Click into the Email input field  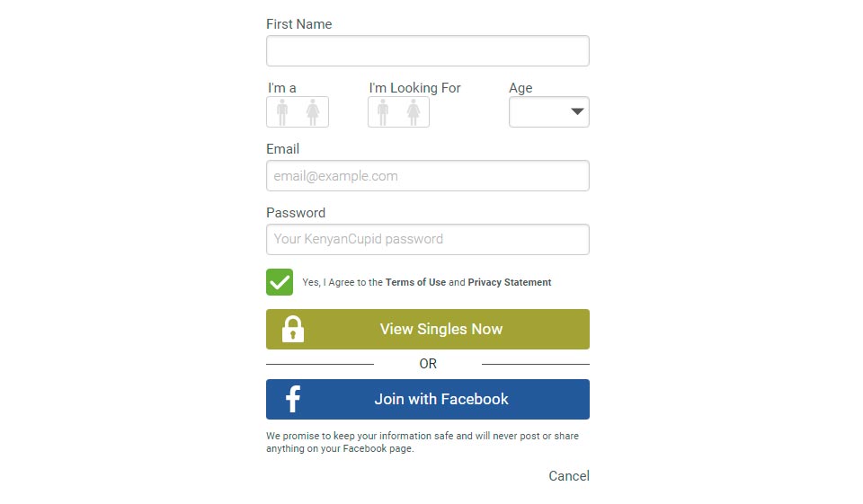[428, 176]
